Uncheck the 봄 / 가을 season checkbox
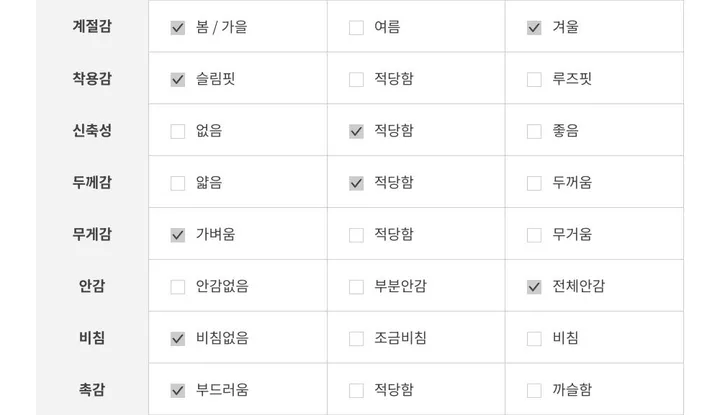This screenshot has width=720, height=415. click(x=178, y=28)
